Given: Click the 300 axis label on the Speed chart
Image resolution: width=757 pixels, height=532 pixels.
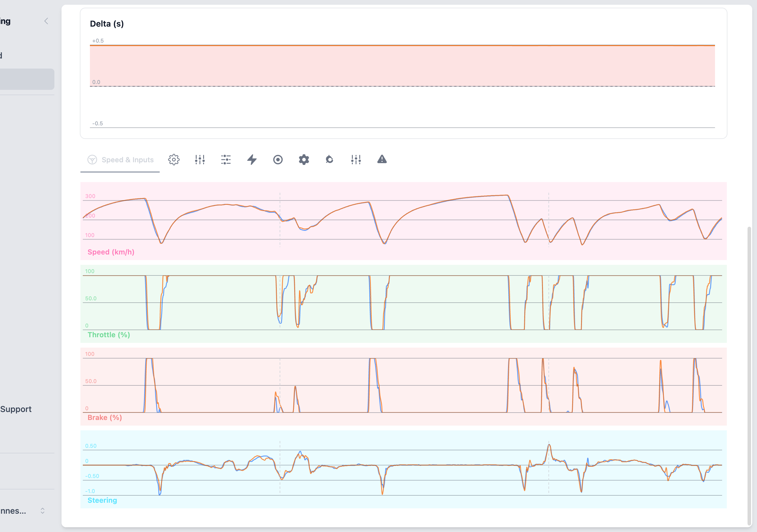Looking at the screenshot, I should [90, 196].
